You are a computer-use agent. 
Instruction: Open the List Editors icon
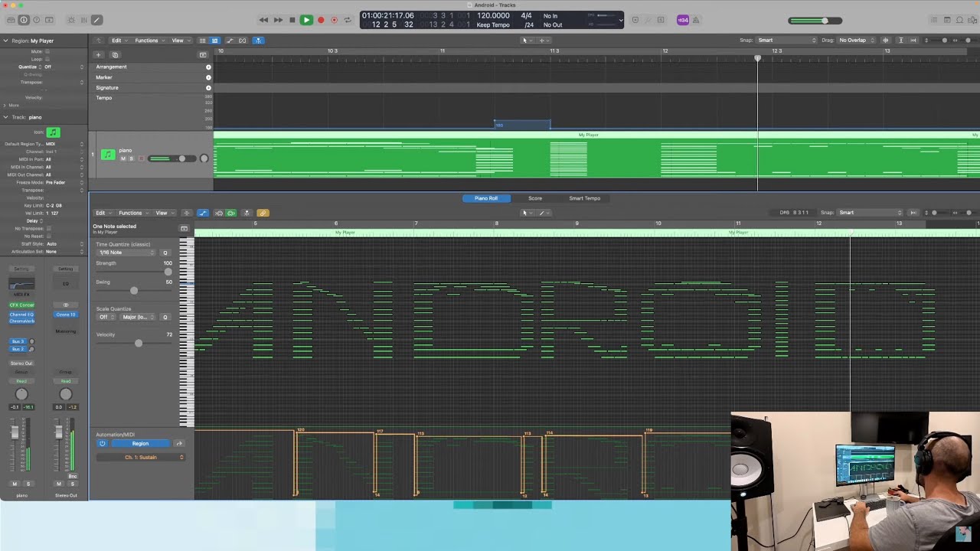934,20
